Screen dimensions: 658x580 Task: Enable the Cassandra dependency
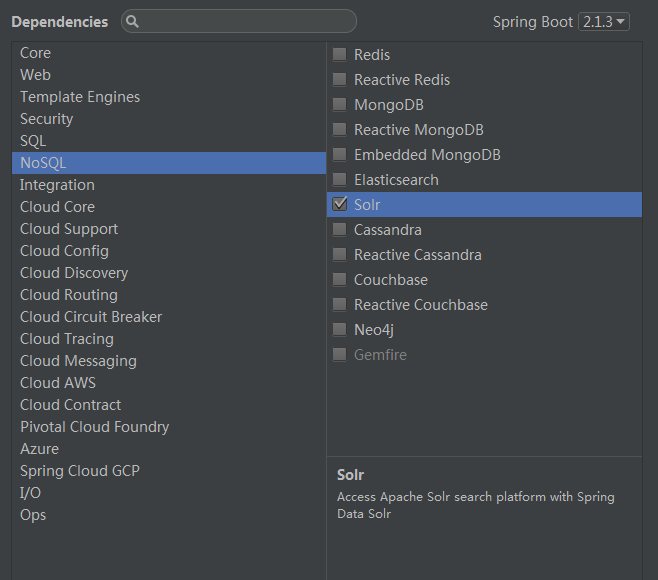(340, 229)
